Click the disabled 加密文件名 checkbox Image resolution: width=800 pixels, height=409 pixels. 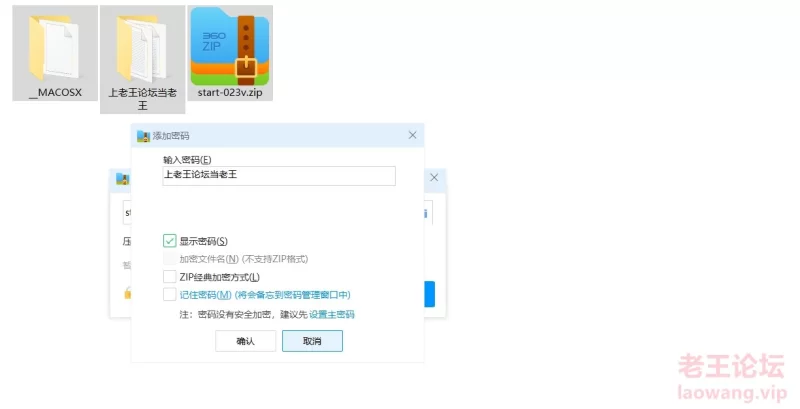[x=169, y=259]
